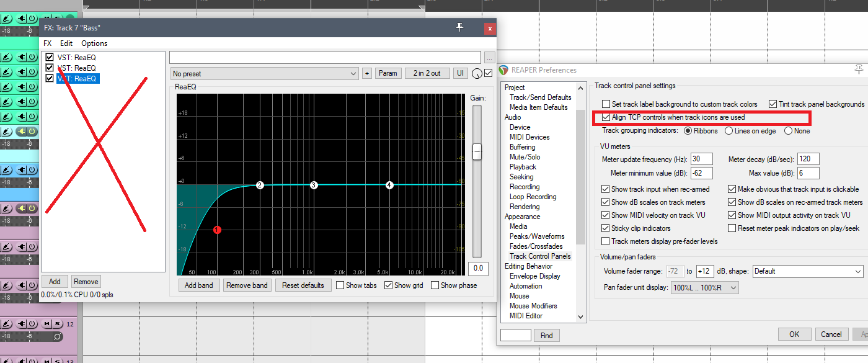Click the ReaEQ Gain slider handle
868x363 pixels.
point(477,152)
